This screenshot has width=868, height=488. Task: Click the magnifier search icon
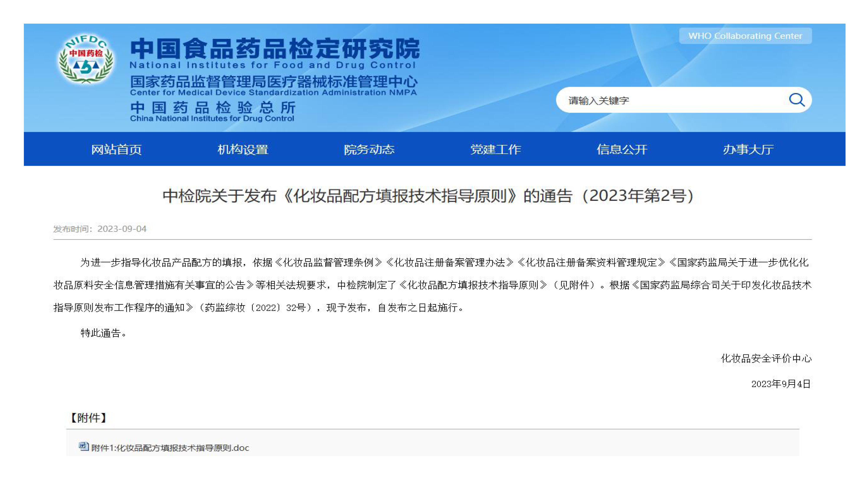(797, 100)
